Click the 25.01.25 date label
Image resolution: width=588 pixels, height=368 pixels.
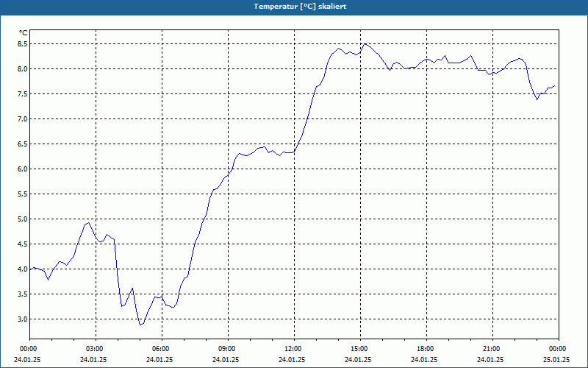point(556,359)
